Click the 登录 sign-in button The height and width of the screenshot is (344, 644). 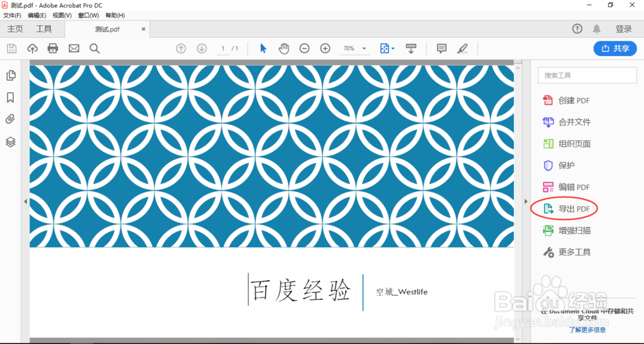[x=623, y=29]
